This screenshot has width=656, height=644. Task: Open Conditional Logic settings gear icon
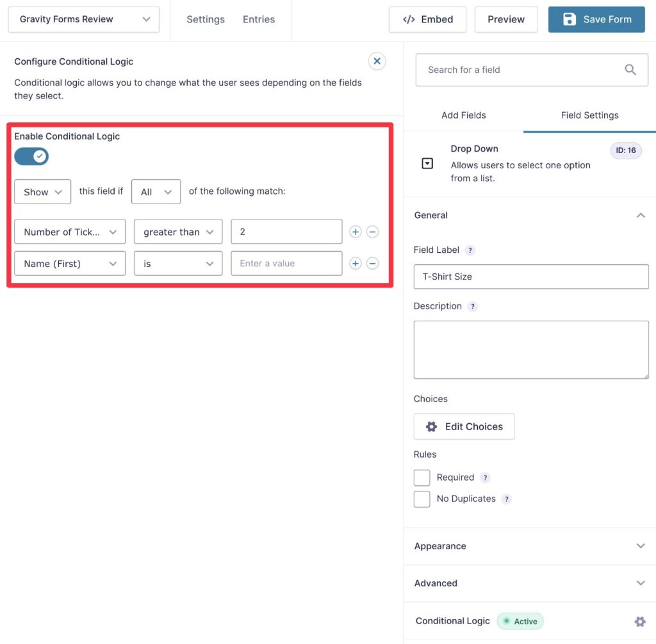click(639, 621)
